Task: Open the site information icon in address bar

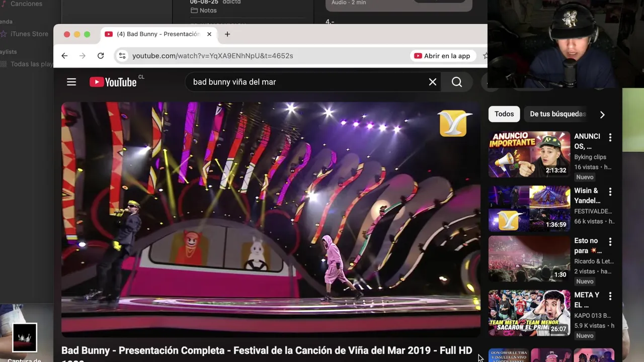Action: pos(122,56)
